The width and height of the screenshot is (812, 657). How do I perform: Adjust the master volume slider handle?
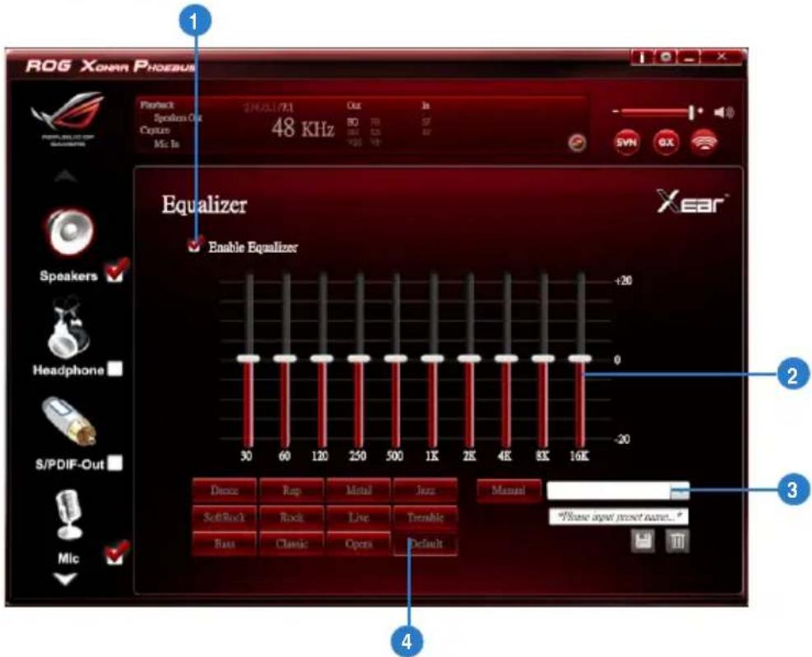point(691,111)
